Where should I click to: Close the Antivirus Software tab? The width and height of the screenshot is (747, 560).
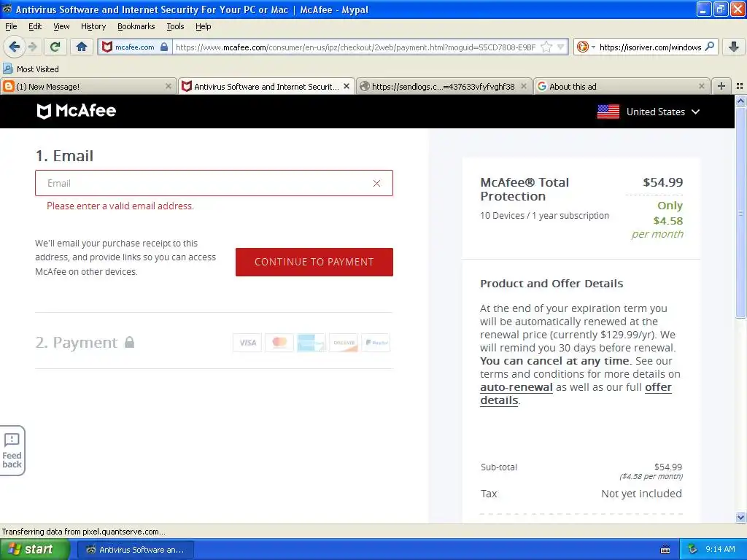347,86
